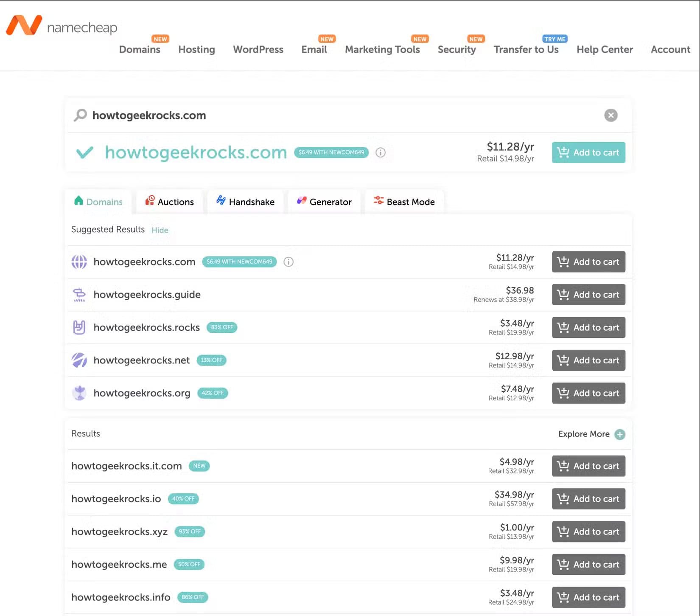
Task: Add howtogeekrocks.info to cart
Action: coord(588,597)
